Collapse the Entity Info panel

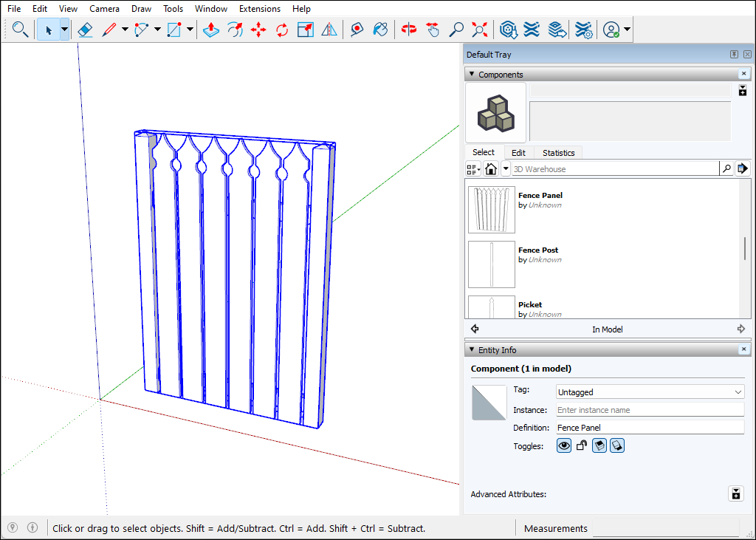click(471, 349)
